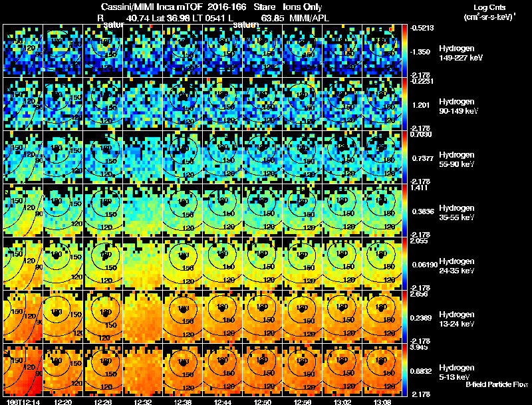The height and width of the screenshot is (405, 532).
Task: Click the 166T12:14 time label
Action: [x=23, y=402]
